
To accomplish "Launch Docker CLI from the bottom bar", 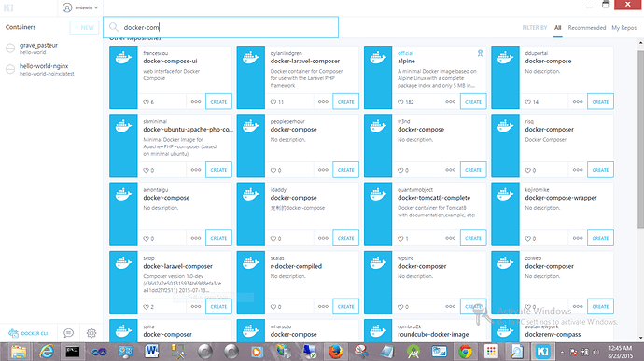I will (28, 333).
